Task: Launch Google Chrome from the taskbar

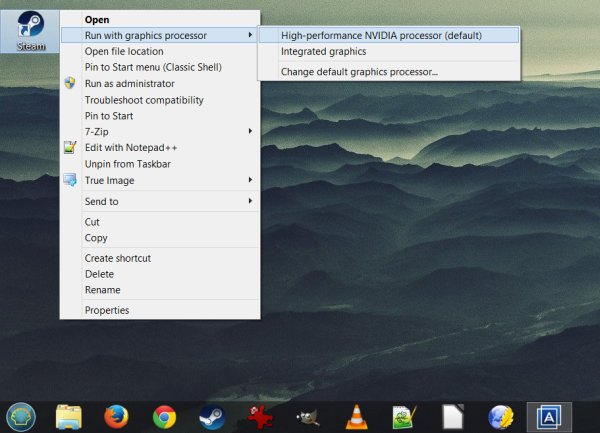Action: point(164,416)
